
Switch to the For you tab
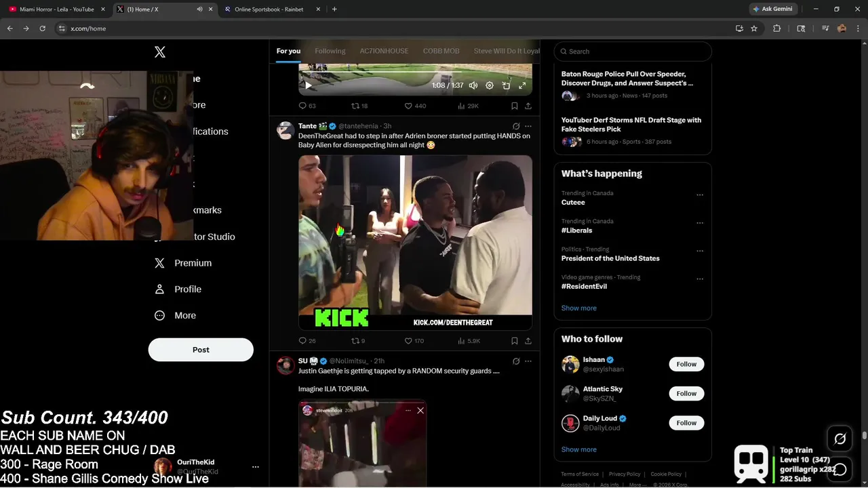click(288, 51)
